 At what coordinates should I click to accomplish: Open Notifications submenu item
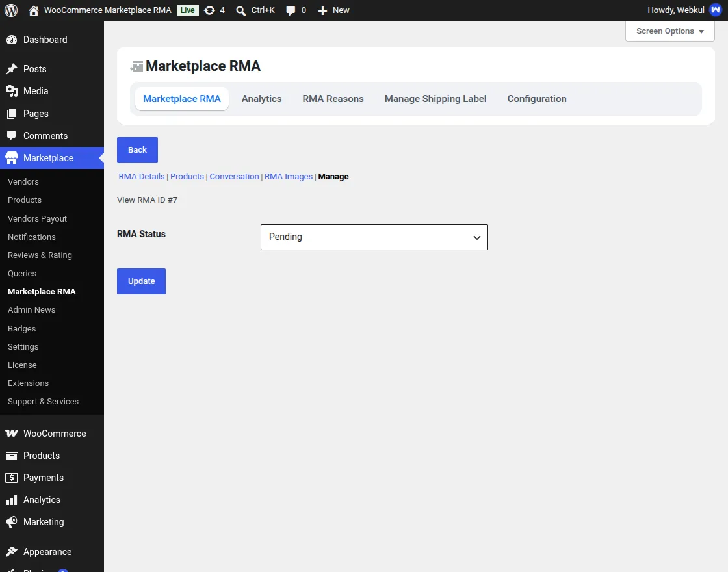click(32, 237)
